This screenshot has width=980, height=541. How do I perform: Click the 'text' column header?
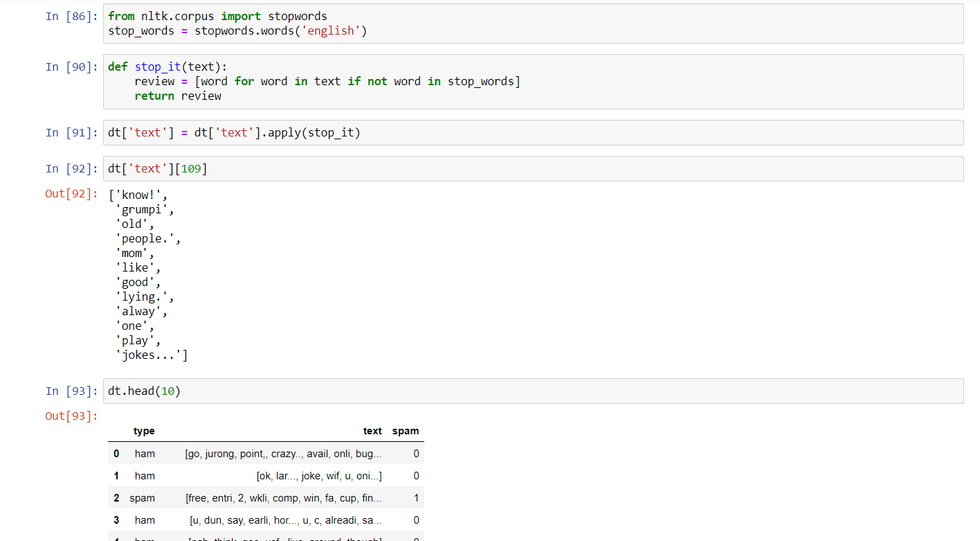[372, 431]
